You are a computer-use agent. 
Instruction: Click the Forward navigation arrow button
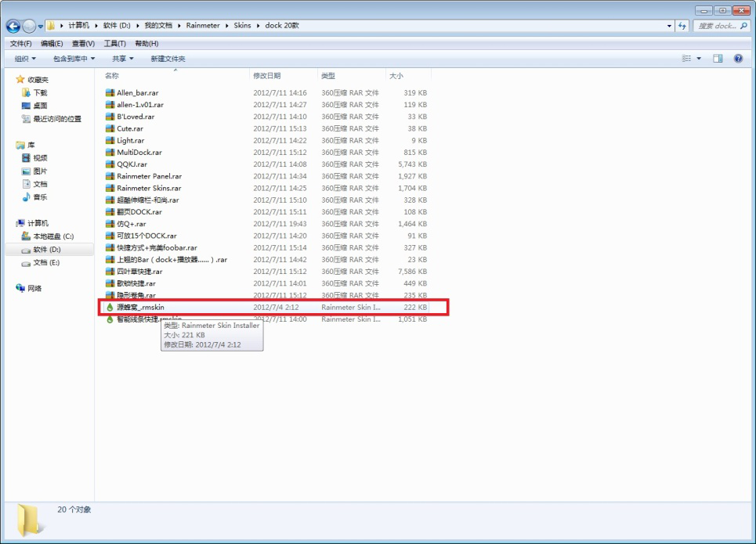tap(29, 26)
